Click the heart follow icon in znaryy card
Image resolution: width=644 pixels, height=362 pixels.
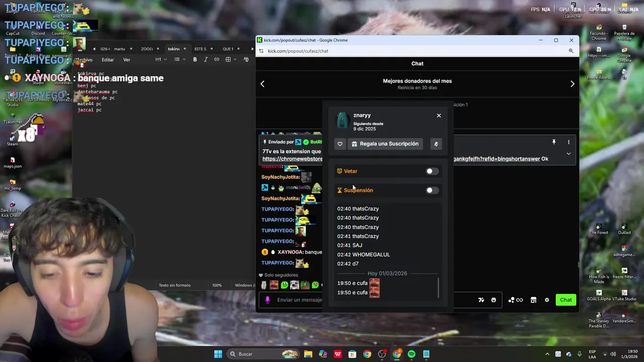340,144
